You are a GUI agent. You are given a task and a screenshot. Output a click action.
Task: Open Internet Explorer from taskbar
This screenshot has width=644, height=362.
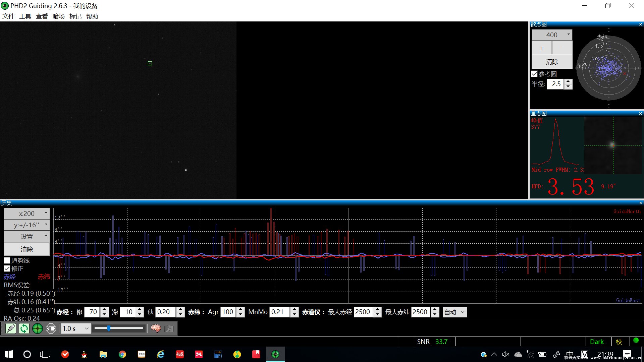pyautogui.click(x=161, y=354)
